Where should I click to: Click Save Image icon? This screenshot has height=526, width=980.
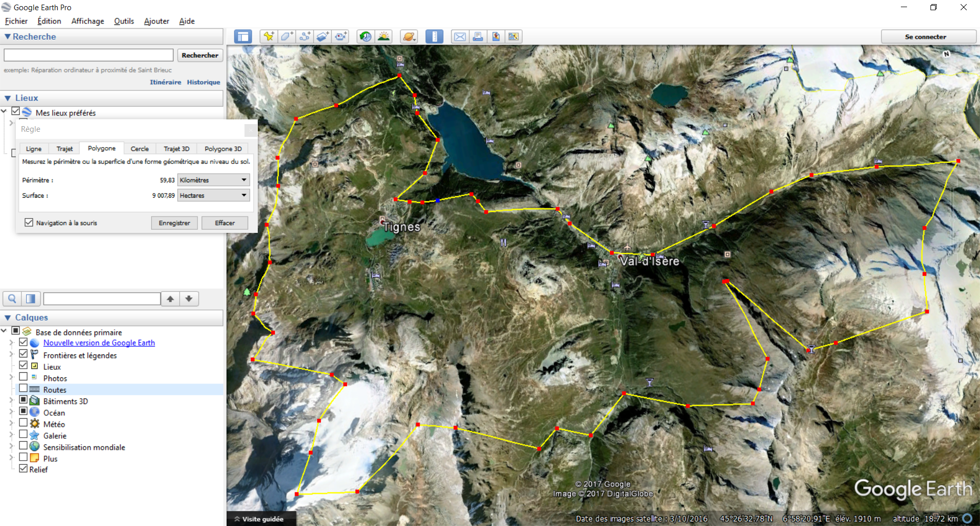point(496,37)
